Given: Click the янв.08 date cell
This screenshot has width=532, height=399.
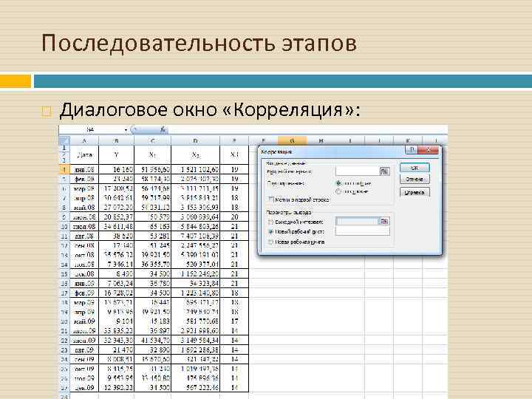Looking at the screenshot, I should click(x=84, y=169).
